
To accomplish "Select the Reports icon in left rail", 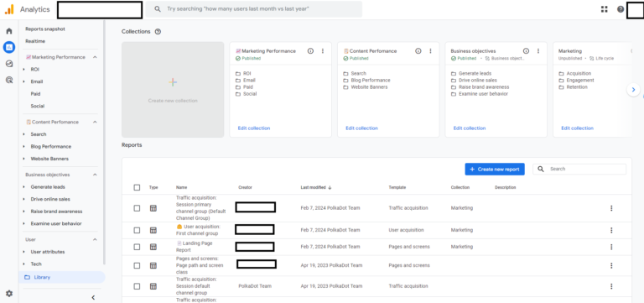I will [9, 47].
